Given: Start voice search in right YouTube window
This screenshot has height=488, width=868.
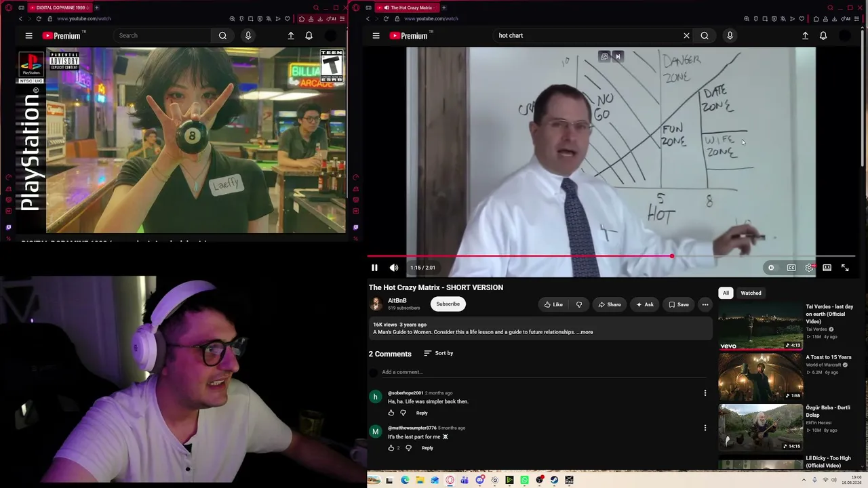Looking at the screenshot, I should coord(730,35).
